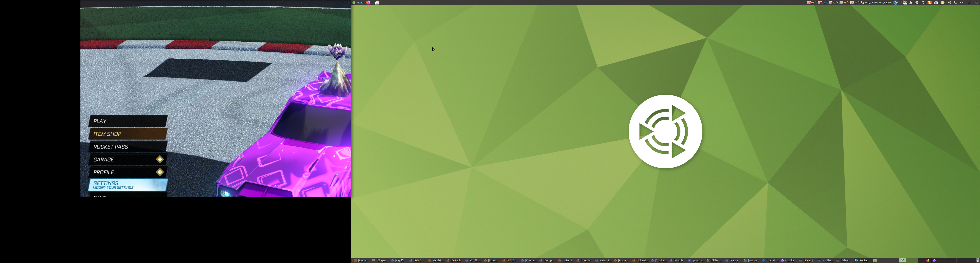The image size is (980, 263).
Task: Click the notification bell tray icon
Action: tap(911, 3)
